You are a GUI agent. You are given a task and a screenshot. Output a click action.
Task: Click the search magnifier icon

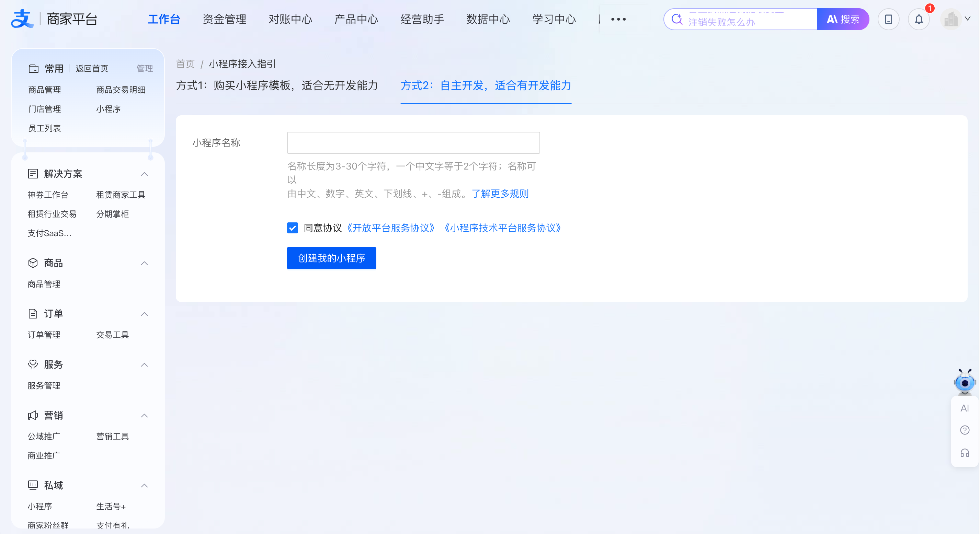677,19
